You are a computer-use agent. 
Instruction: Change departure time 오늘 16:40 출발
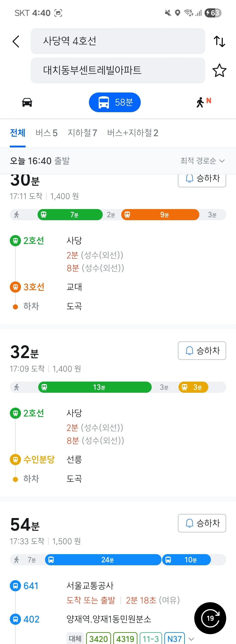click(40, 161)
